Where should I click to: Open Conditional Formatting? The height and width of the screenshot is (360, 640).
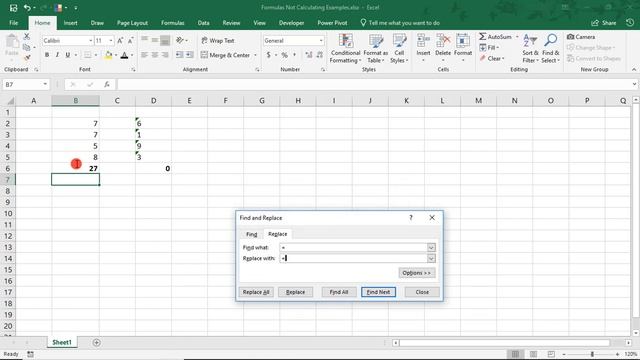click(345, 48)
